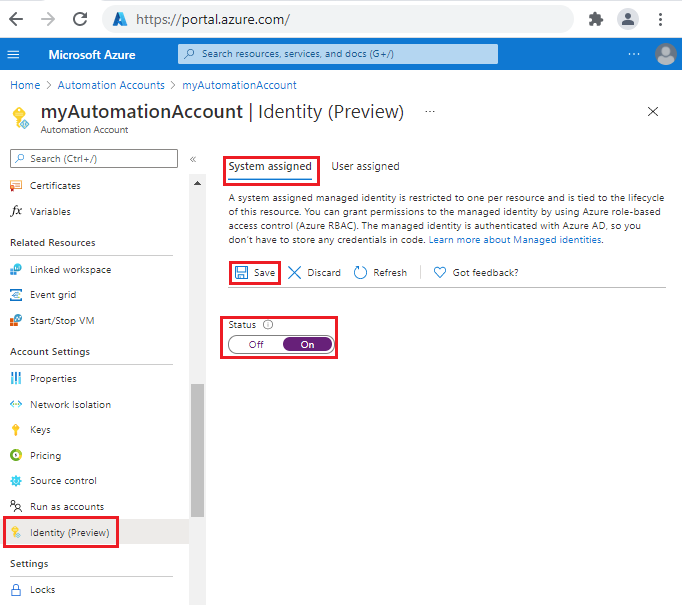This screenshot has height=605, width=682.
Task: Open Event grid in the sidebar
Action: 53,295
